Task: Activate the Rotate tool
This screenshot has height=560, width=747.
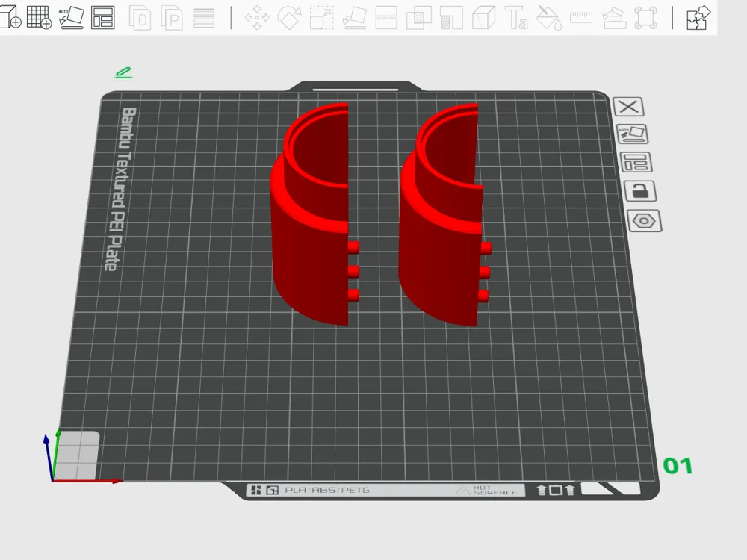Action: click(289, 18)
